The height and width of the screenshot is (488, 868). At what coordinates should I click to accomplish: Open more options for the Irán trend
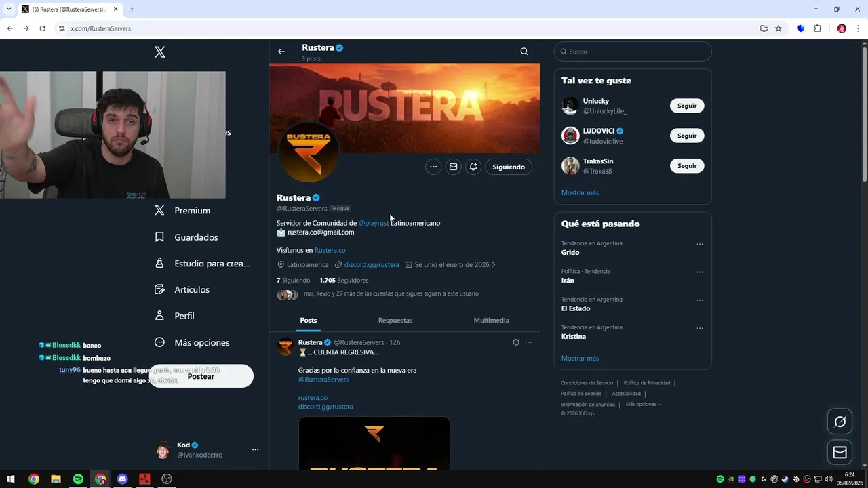pos(700,272)
